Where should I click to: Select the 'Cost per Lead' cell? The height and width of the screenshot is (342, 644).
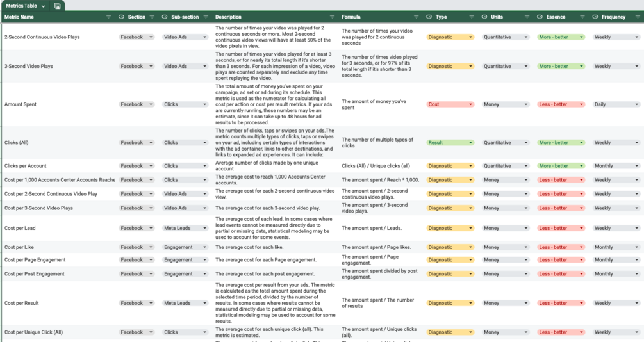click(x=59, y=228)
